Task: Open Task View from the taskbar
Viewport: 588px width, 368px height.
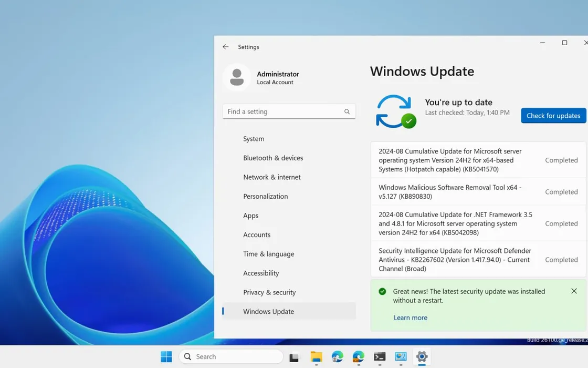Action: (294, 357)
